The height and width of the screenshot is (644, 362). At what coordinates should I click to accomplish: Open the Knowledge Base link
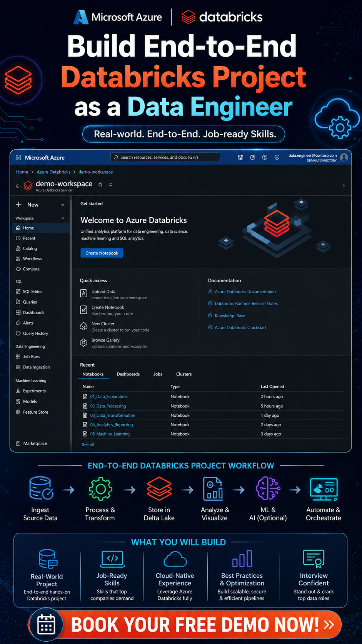230,316
